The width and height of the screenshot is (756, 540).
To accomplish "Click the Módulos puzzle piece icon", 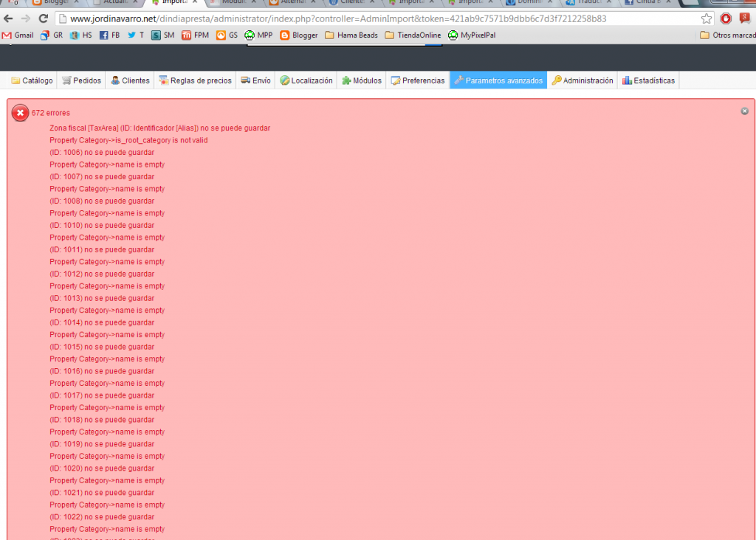I will (x=346, y=80).
